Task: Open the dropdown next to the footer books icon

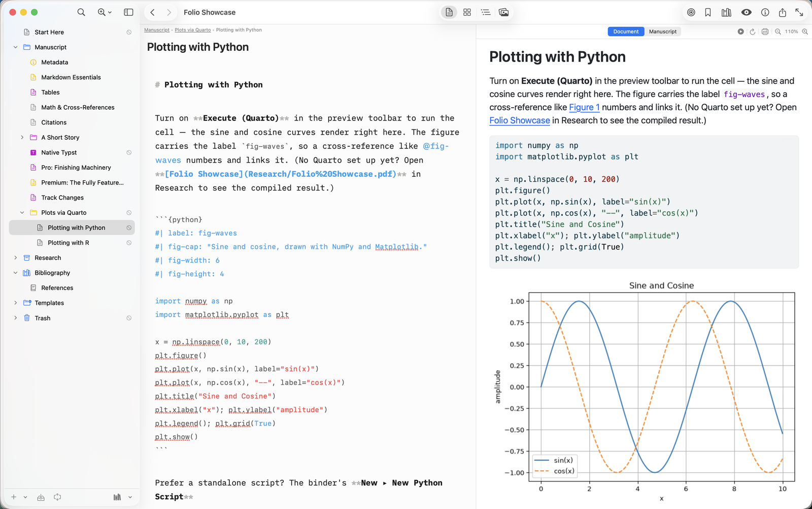Action: click(130, 497)
